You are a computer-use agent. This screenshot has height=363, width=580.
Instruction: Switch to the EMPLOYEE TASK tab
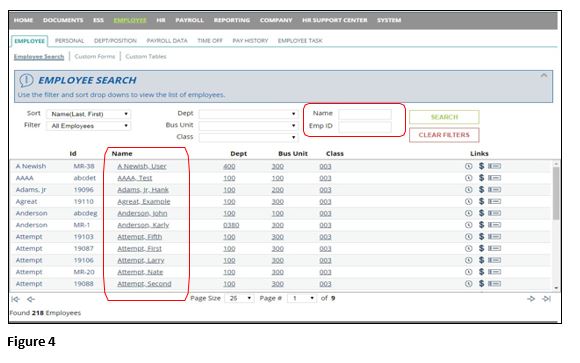[300, 41]
